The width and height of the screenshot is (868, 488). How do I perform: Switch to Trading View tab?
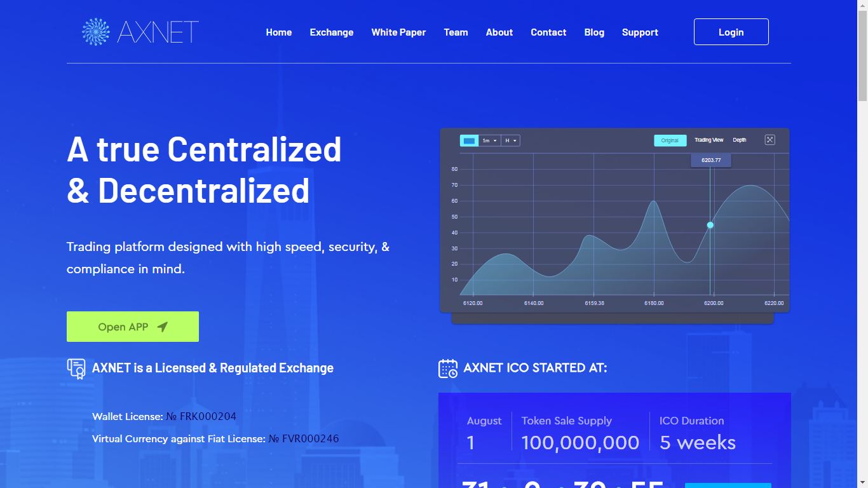[709, 140]
